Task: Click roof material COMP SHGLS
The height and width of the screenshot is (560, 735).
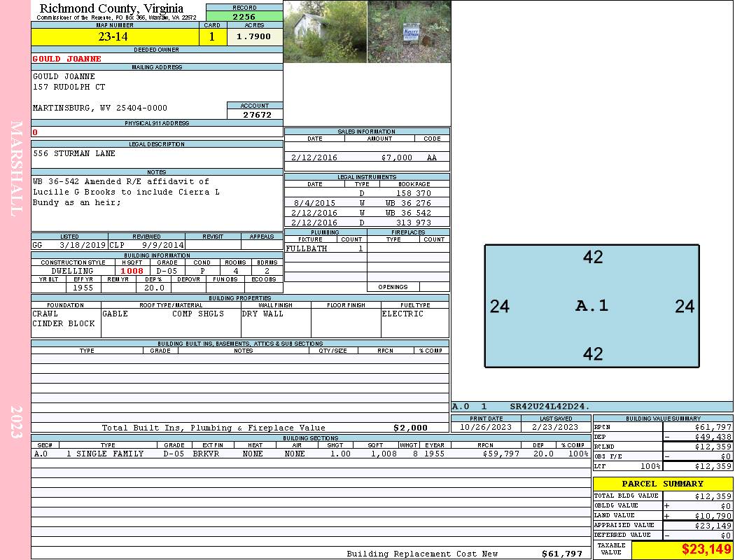Action: pos(198,314)
